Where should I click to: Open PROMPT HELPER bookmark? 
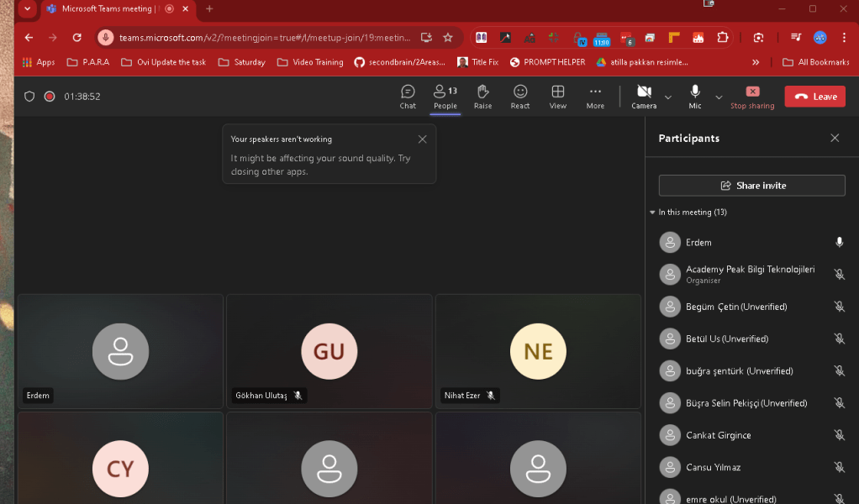(x=547, y=62)
